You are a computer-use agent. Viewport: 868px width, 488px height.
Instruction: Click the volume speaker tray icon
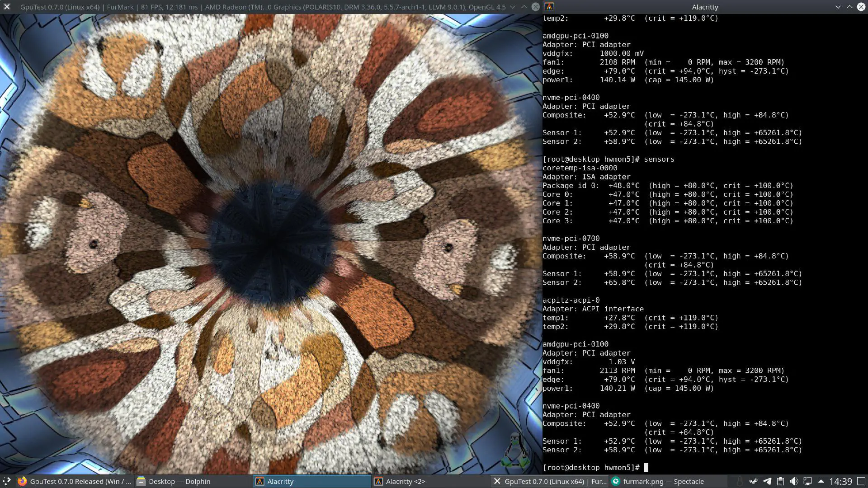pos(794,481)
